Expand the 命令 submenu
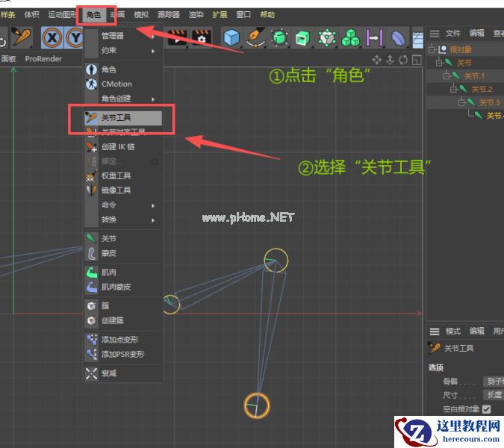The width and height of the screenshot is (504, 448). click(x=123, y=205)
